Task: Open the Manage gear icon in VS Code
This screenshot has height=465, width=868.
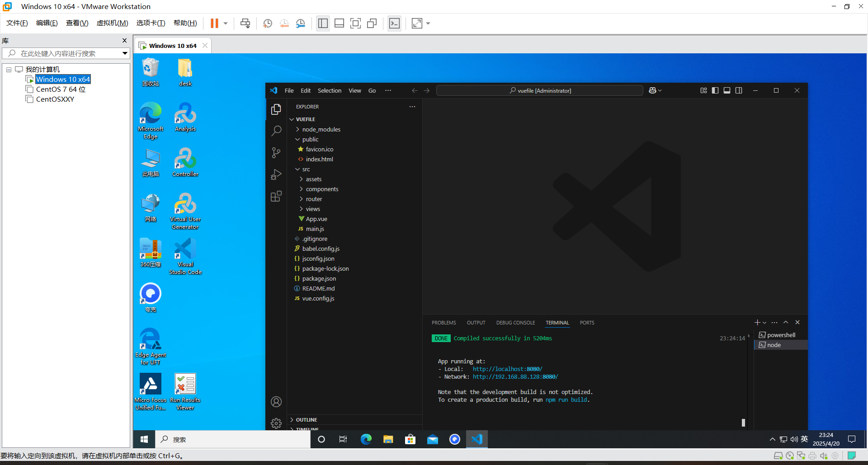Action: click(x=276, y=423)
